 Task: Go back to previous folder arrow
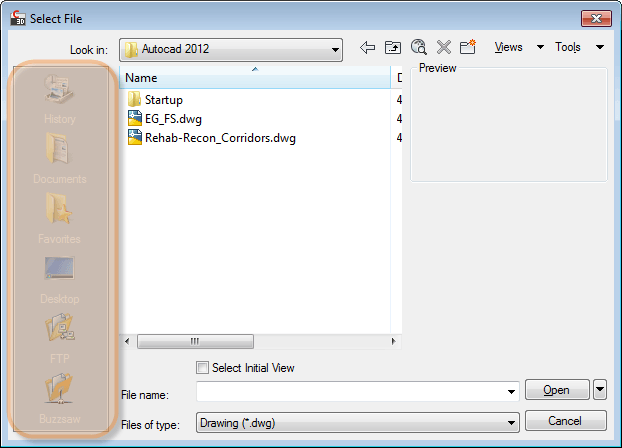(x=367, y=48)
